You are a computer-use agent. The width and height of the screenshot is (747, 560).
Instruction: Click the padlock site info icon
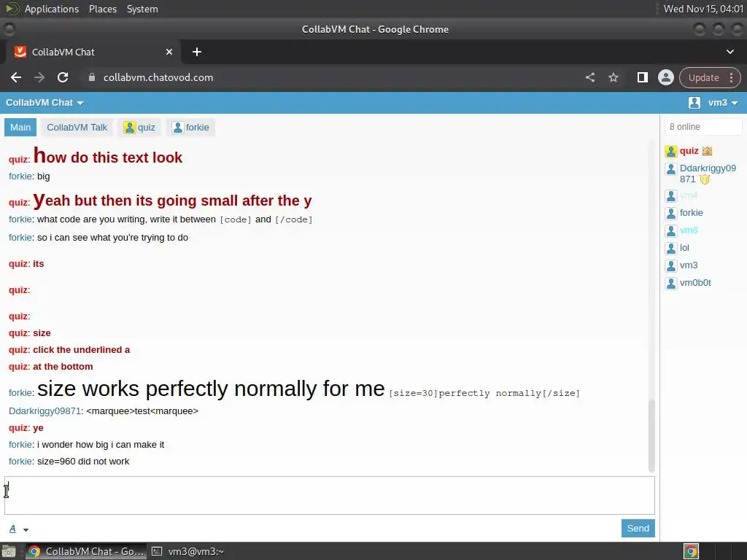point(92,77)
